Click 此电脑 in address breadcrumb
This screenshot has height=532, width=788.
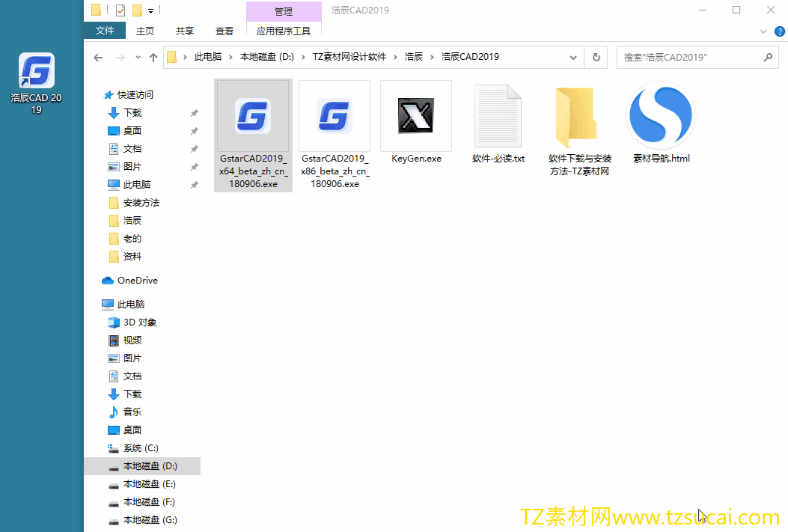[x=208, y=57]
